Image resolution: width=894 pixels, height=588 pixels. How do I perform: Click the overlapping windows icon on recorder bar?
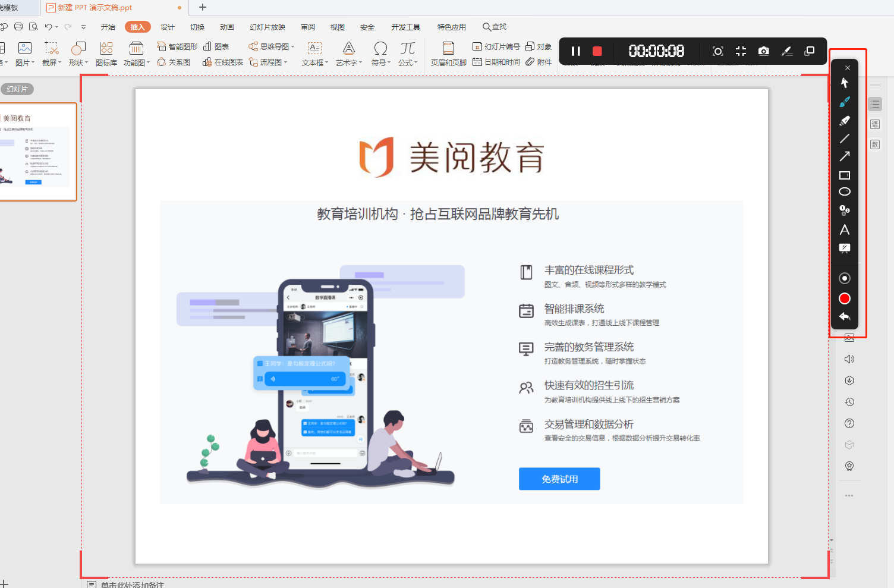[x=809, y=51]
